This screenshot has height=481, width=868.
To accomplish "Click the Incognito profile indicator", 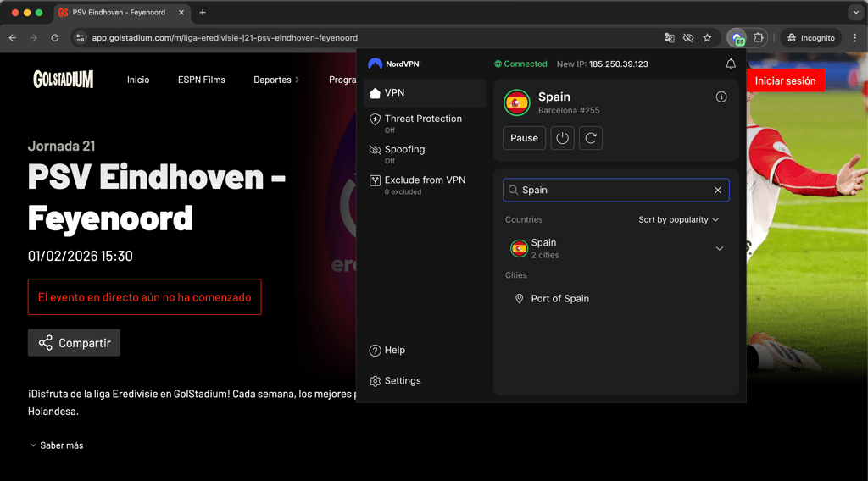I will (811, 37).
